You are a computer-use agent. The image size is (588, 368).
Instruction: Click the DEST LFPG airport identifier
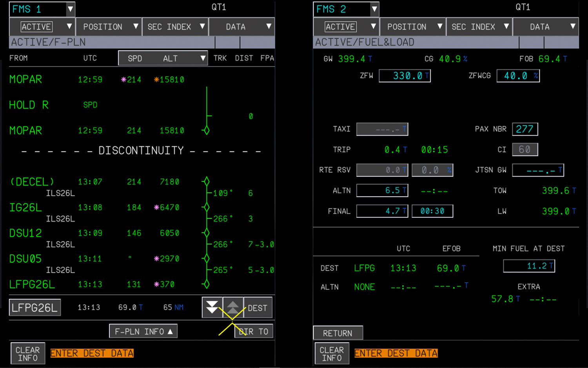(365, 268)
